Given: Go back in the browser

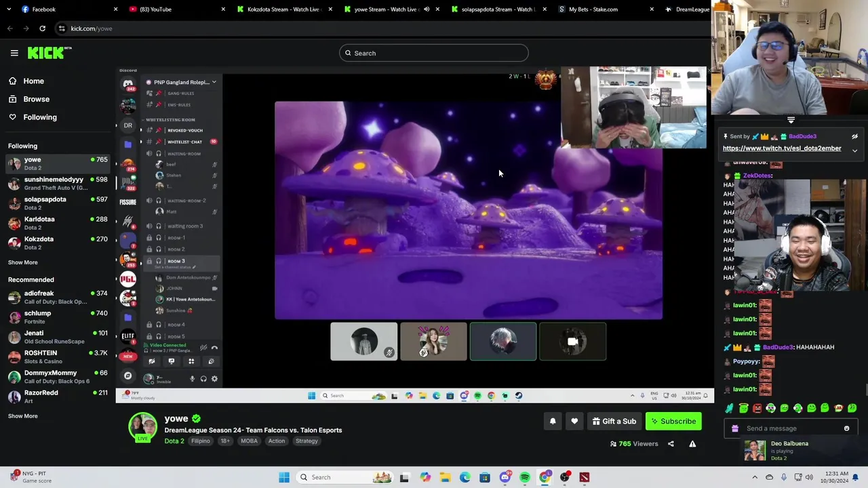Looking at the screenshot, I should (x=10, y=28).
